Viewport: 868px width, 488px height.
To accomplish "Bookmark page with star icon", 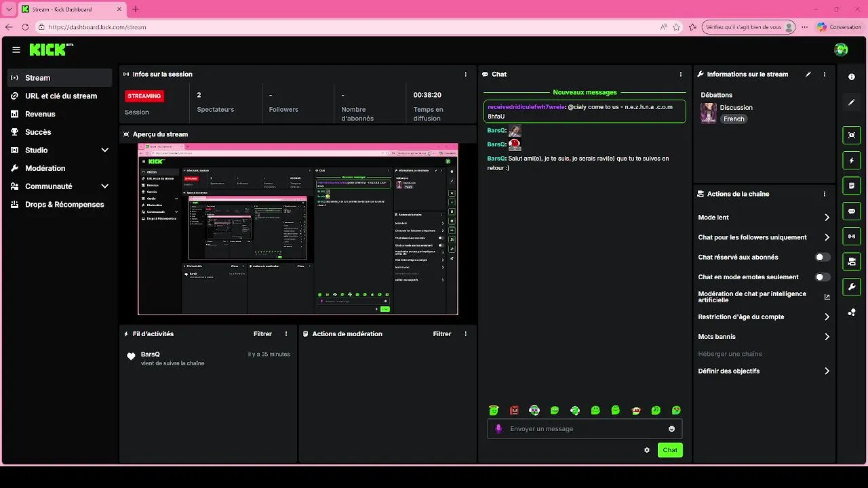I will (x=676, y=27).
